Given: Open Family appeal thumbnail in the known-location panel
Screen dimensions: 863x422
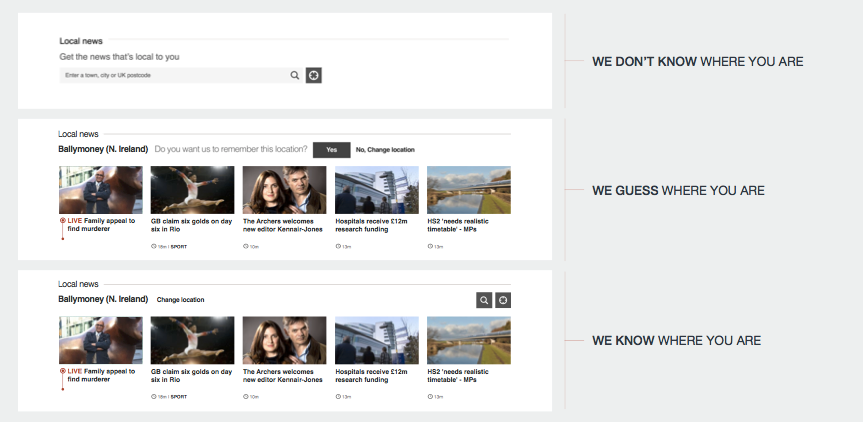Looking at the screenshot, I should (101, 340).
